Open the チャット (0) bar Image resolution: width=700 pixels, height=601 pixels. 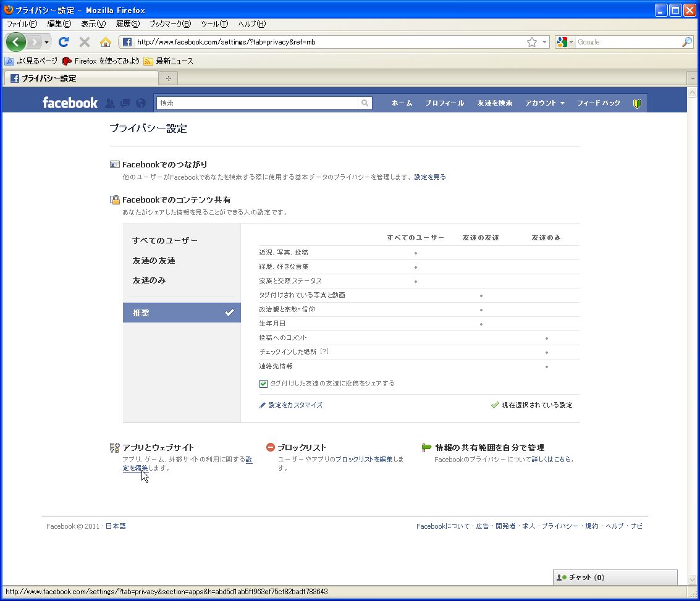[615, 578]
